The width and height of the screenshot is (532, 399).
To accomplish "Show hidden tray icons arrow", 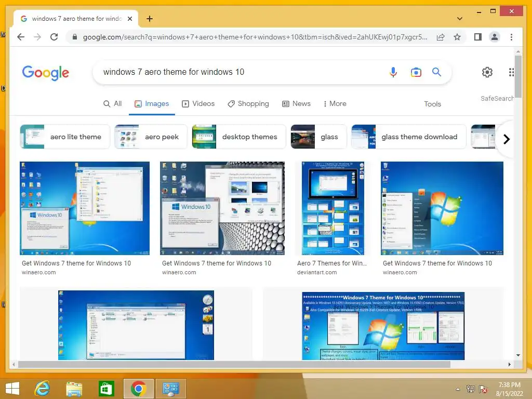I will click(458, 389).
